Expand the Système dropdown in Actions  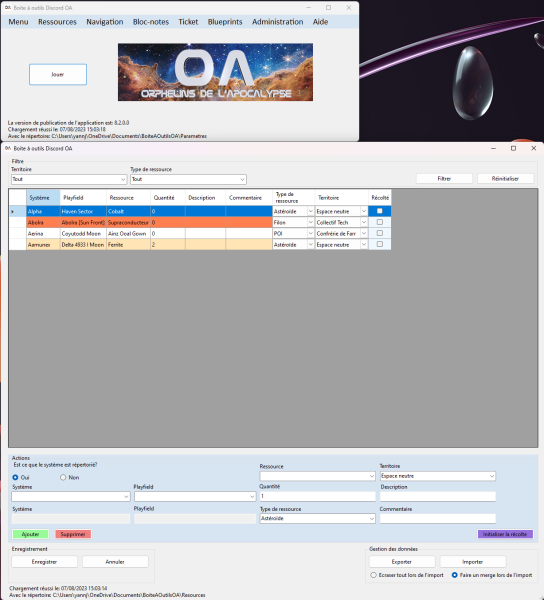tap(126, 497)
